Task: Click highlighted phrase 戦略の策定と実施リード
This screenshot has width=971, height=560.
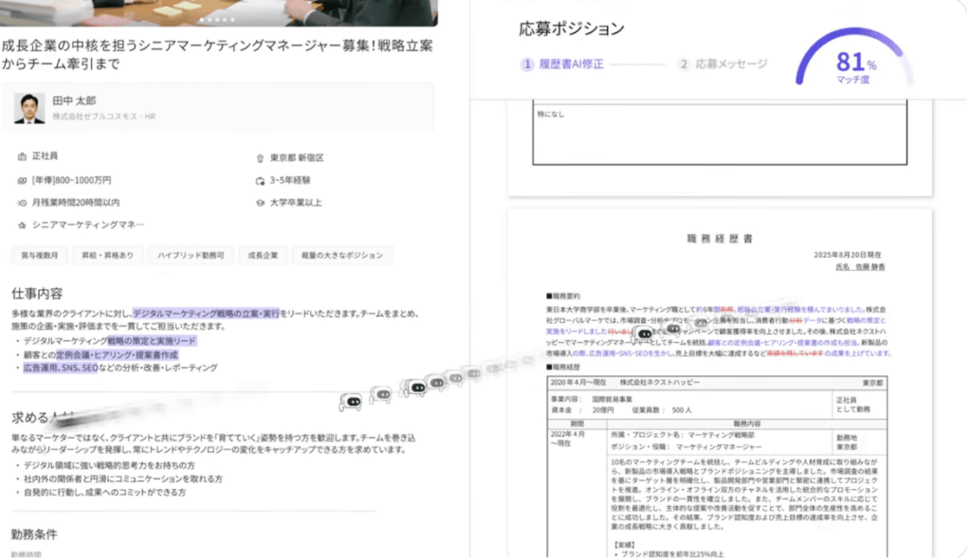Action: (153, 341)
